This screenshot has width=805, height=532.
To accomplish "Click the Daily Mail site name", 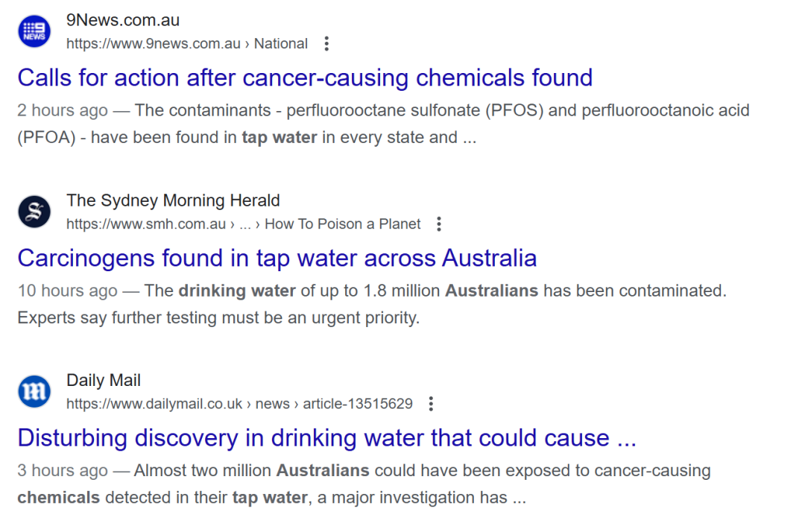I will [x=104, y=381].
